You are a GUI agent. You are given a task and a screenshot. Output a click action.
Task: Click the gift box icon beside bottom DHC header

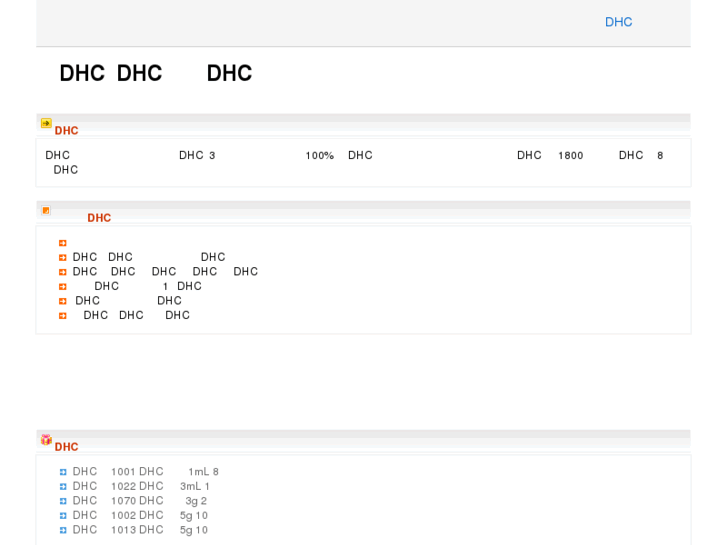click(46, 439)
